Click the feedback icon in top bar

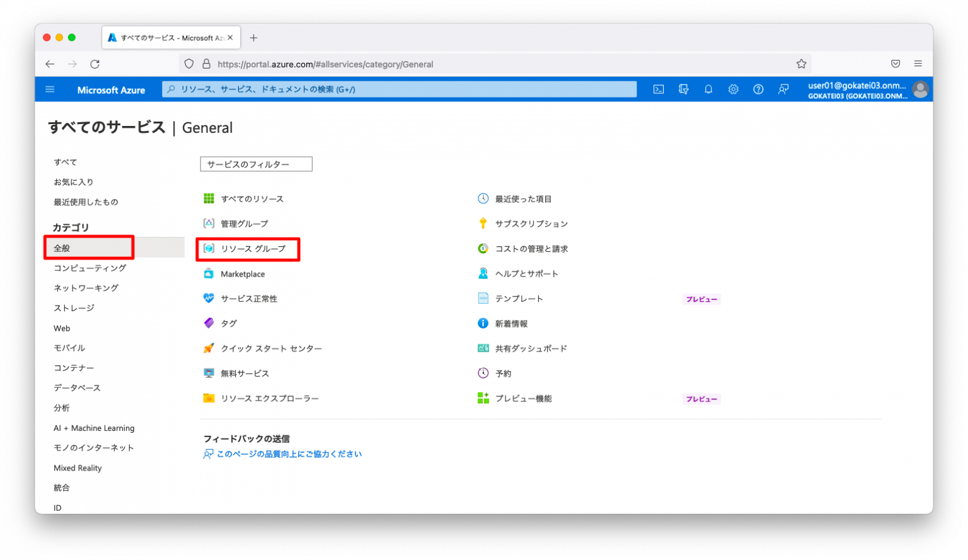tap(783, 89)
